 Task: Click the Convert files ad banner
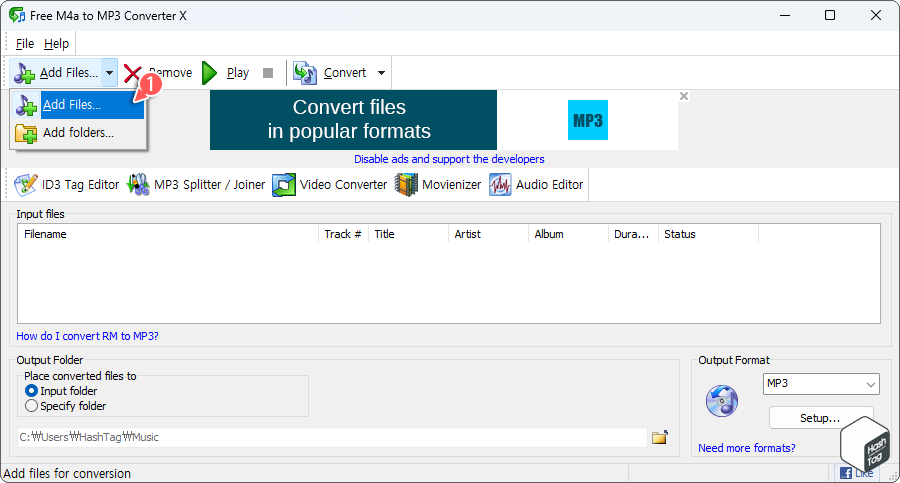click(x=353, y=119)
